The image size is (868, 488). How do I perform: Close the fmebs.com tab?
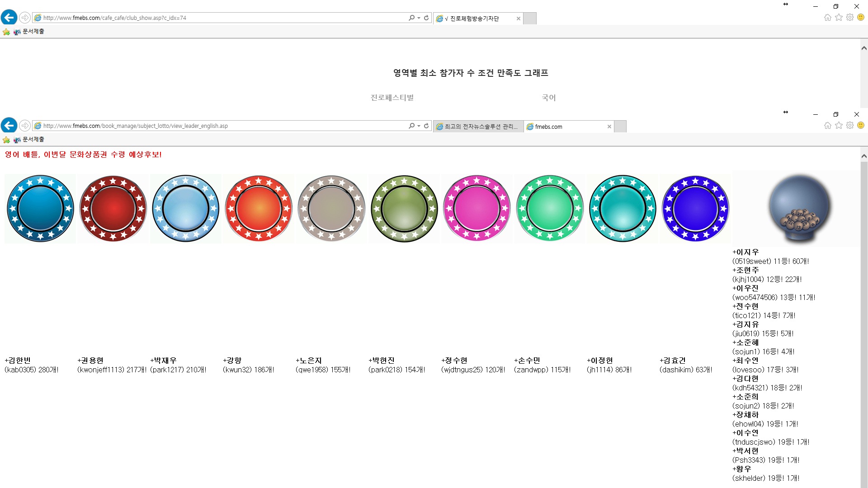[609, 127]
